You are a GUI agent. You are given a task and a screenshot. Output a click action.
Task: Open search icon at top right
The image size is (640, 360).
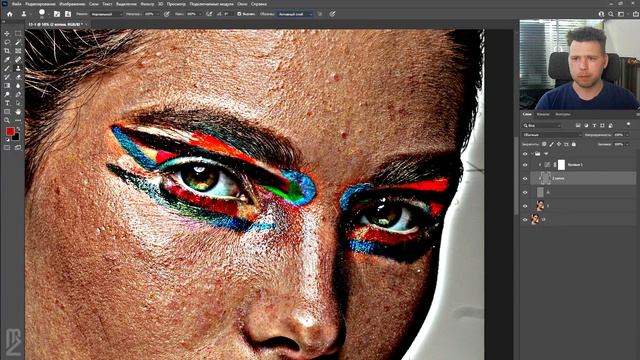click(x=611, y=14)
